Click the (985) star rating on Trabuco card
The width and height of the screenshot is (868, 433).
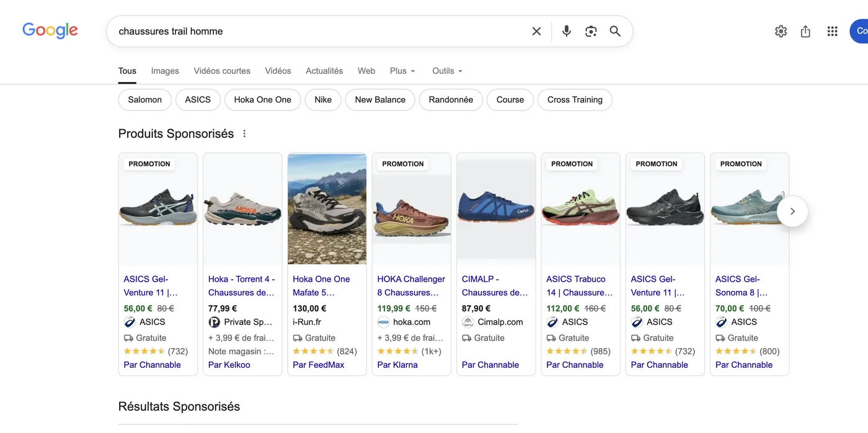tap(578, 351)
